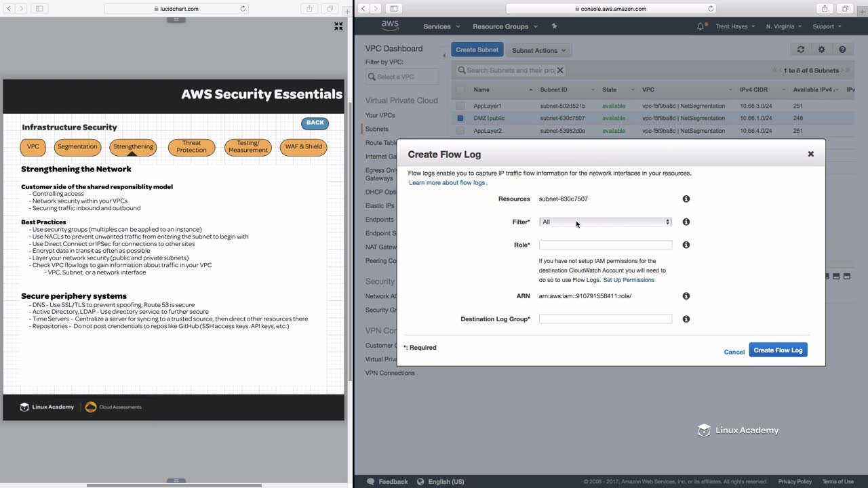The image size is (868, 488).
Task: Sort subnets by the Name column
Action: (x=502, y=89)
